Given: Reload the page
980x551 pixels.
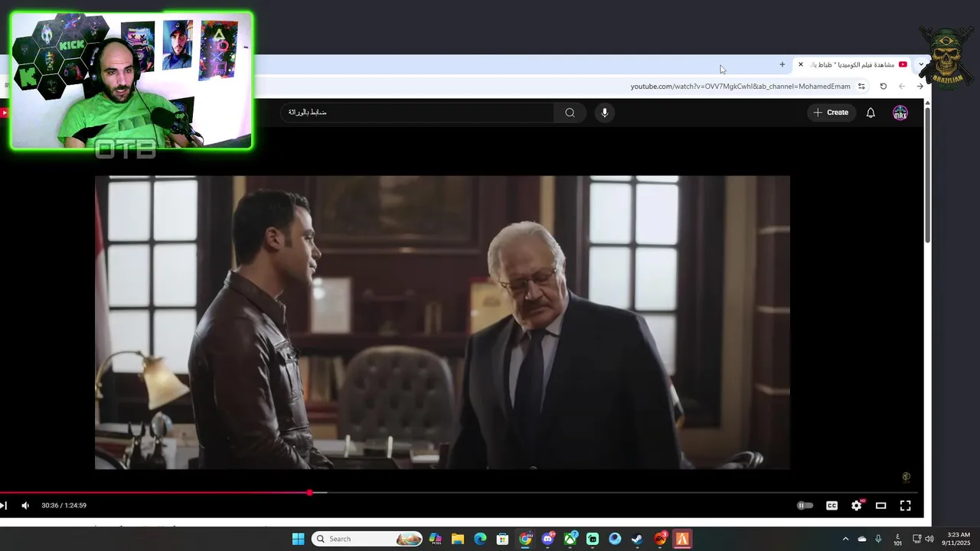Looking at the screenshot, I should point(883,86).
